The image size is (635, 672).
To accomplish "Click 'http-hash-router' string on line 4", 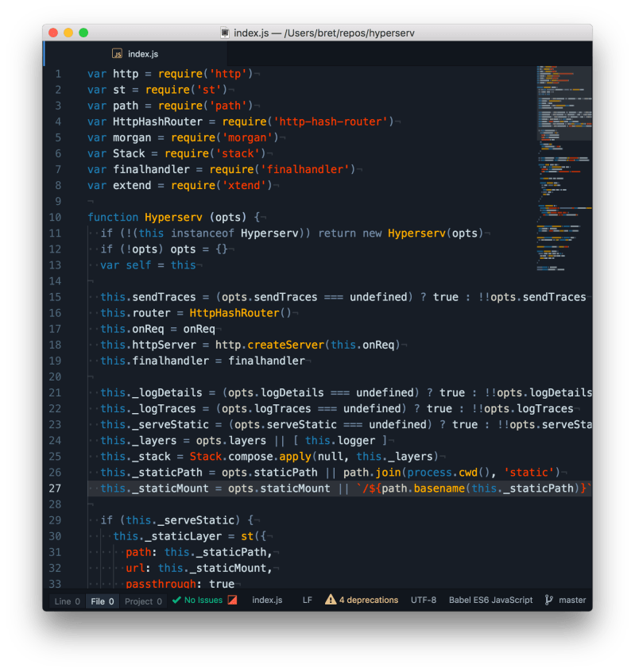I will [330, 122].
